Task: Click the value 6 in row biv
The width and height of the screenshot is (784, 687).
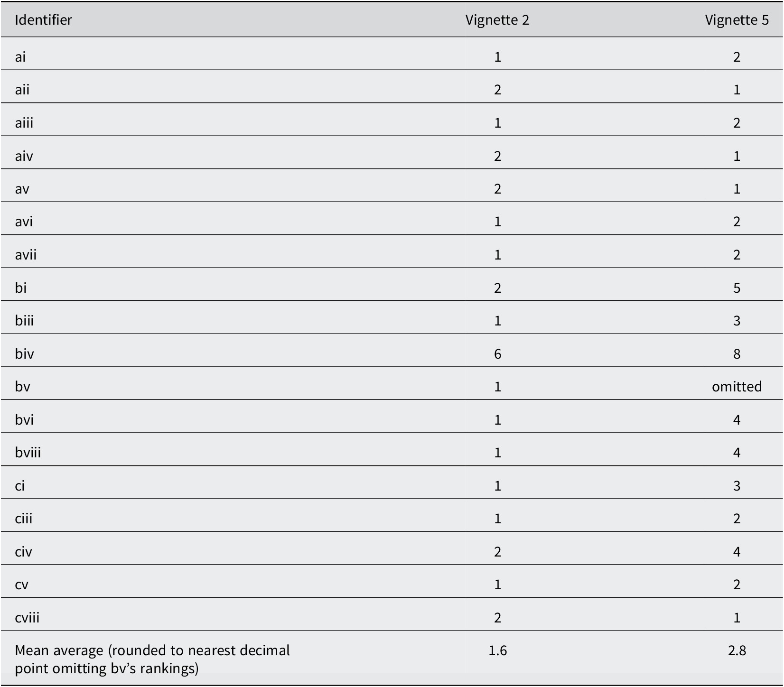Action: (497, 354)
